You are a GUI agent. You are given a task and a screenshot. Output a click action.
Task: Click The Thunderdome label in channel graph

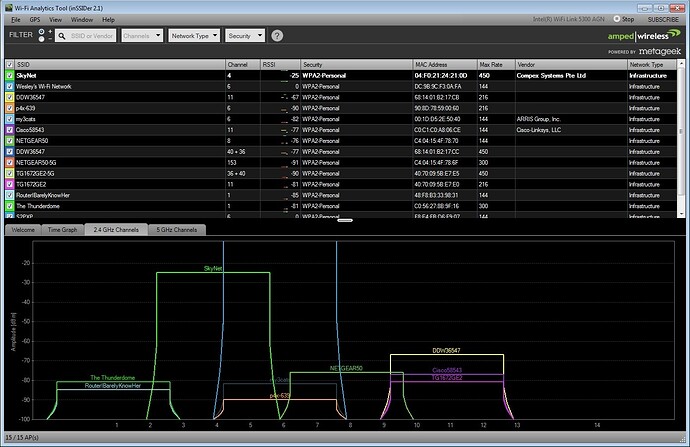point(113,377)
